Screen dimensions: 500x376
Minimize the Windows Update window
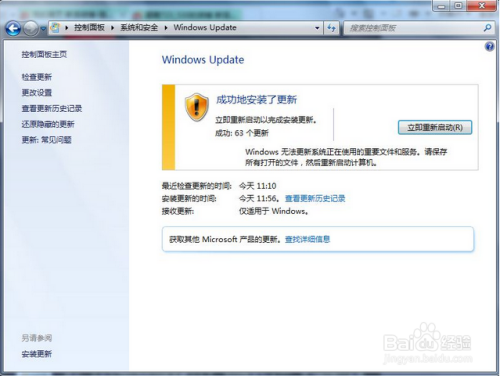[x=442, y=6]
